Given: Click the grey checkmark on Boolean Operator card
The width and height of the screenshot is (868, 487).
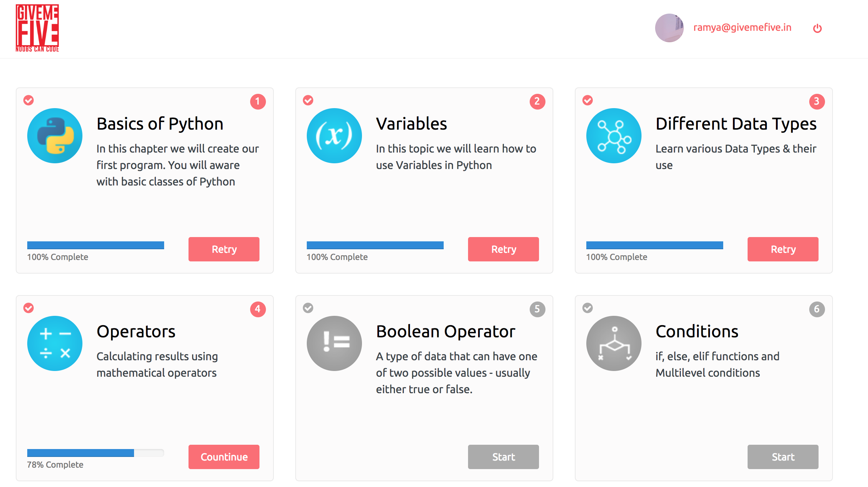Looking at the screenshot, I should (307, 308).
